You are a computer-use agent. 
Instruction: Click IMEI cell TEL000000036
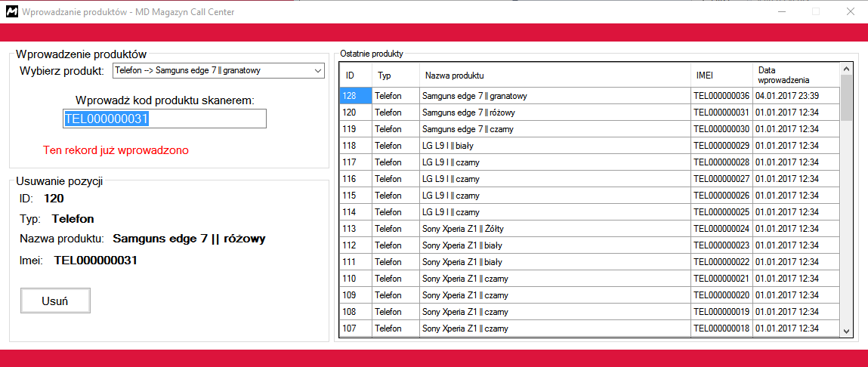(722, 96)
